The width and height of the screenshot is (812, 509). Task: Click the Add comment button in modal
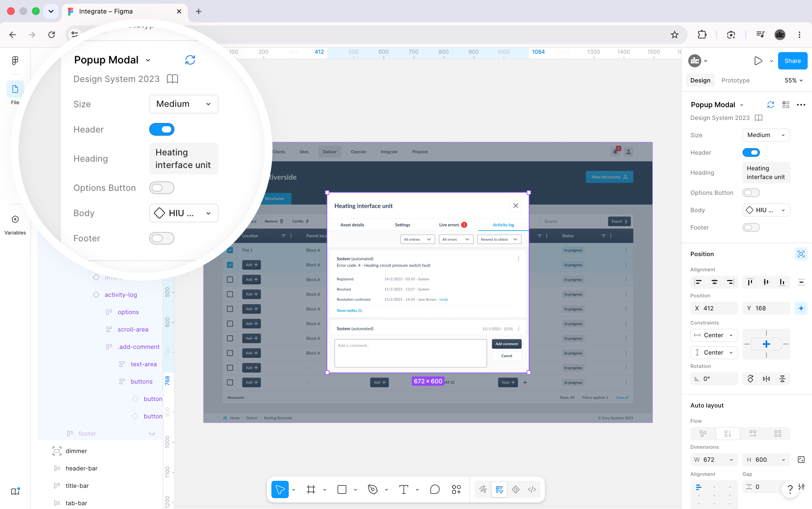(x=506, y=344)
